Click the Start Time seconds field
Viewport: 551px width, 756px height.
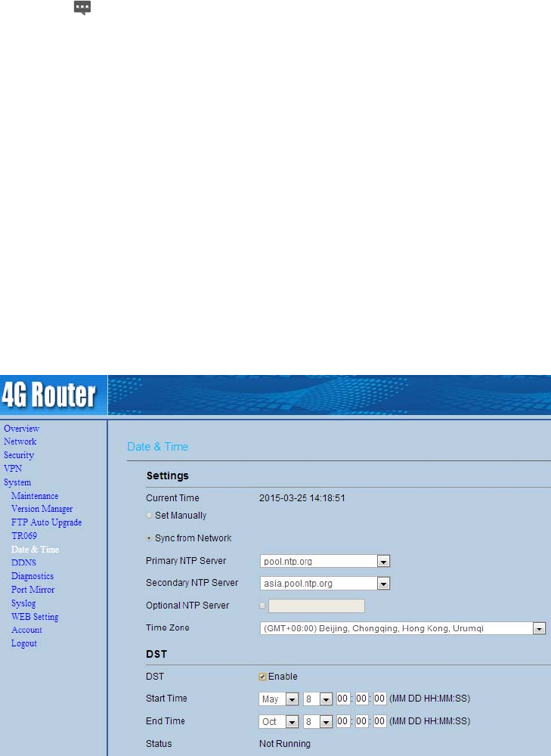[x=380, y=699]
